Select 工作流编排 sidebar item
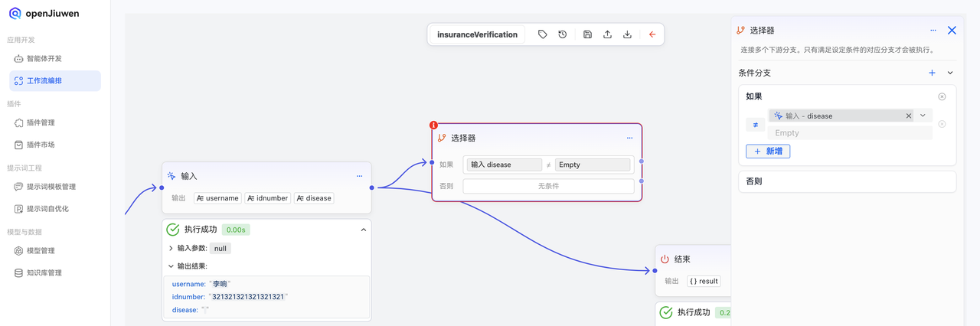The image size is (980, 326). (x=54, y=80)
